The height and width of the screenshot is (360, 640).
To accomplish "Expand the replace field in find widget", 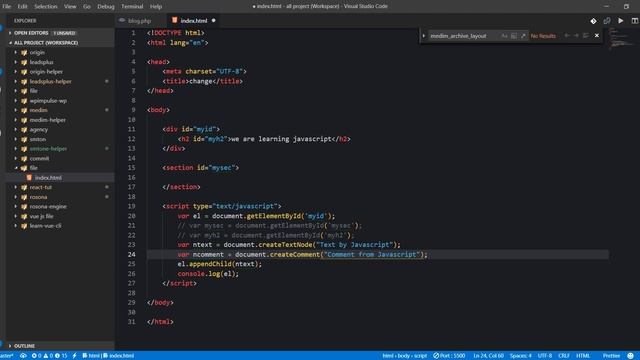I will coord(424,36).
